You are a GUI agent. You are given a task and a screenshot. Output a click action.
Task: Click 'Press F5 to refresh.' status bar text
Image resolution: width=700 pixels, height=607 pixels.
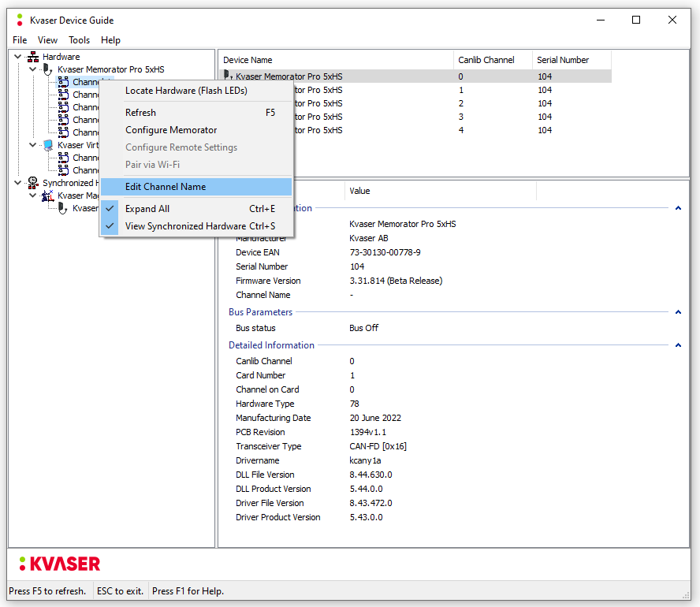(x=47, y=591)
